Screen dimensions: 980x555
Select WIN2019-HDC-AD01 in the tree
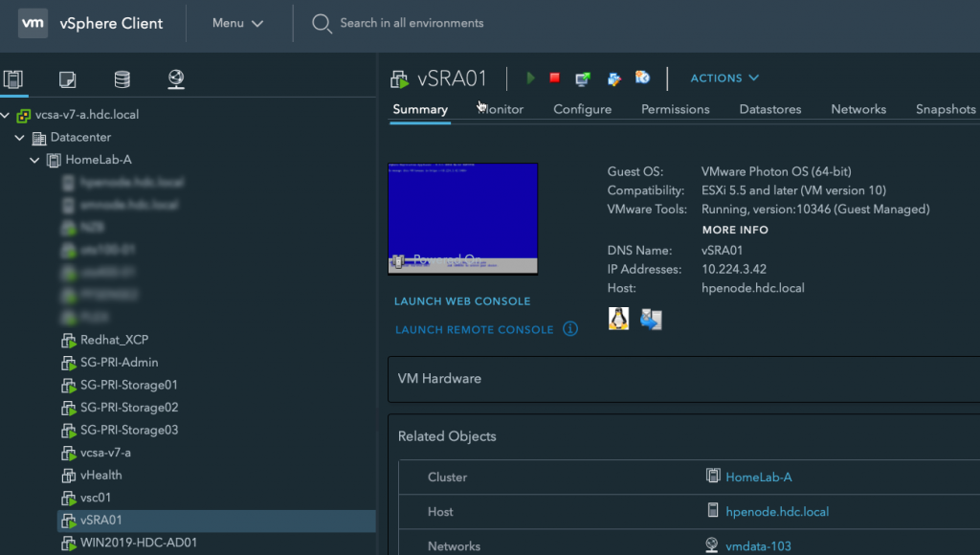[x=138, y=543]
